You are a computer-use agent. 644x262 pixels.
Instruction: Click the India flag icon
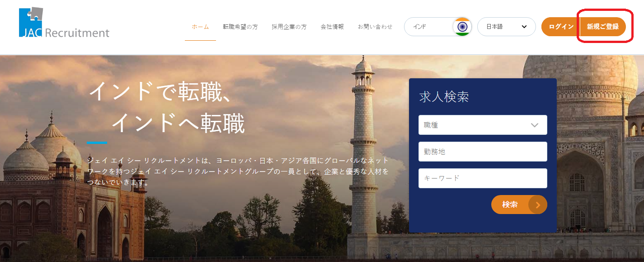(x=462, y=27)
